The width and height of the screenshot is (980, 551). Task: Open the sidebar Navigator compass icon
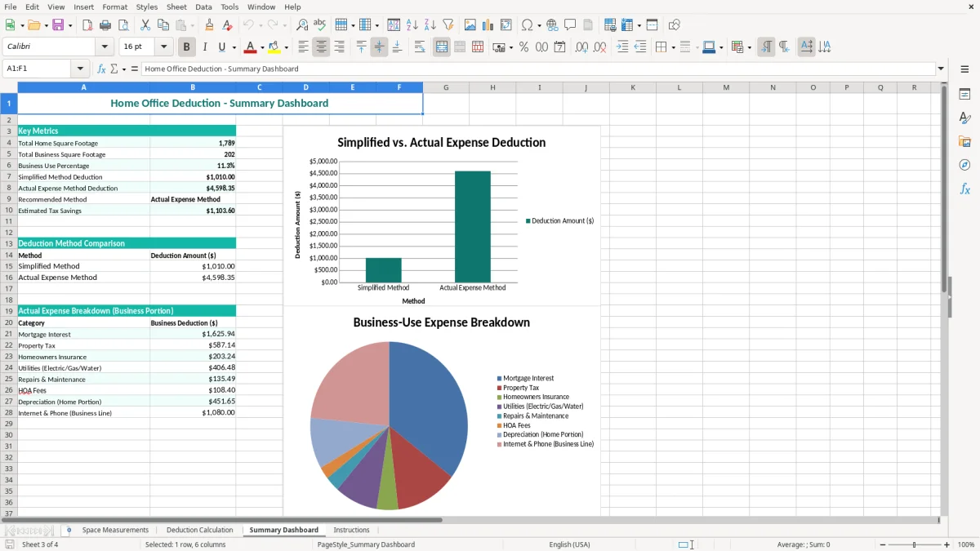(964, 165)
